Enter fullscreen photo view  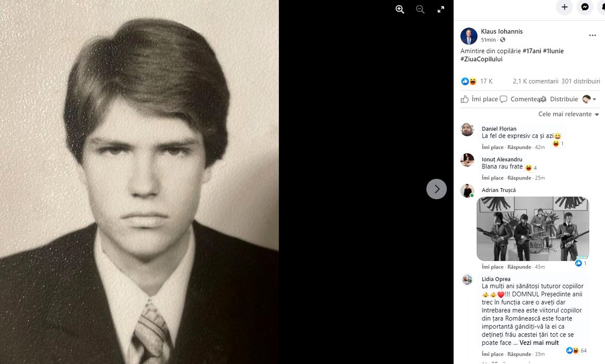(441, 9)
